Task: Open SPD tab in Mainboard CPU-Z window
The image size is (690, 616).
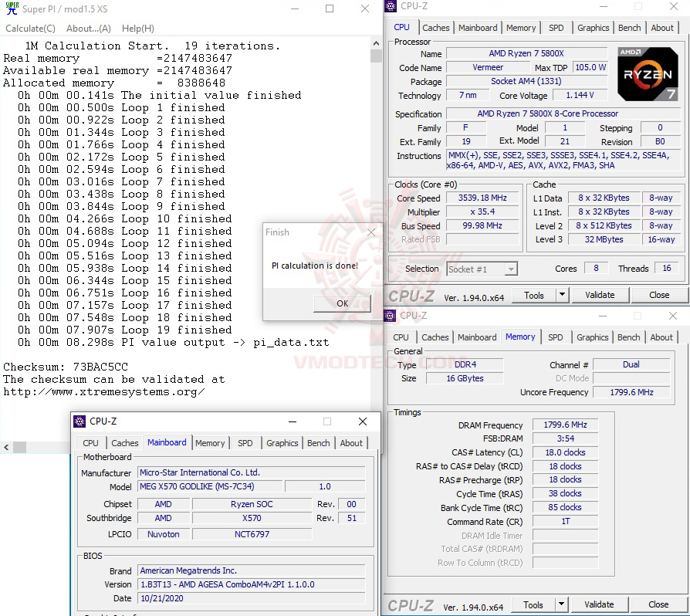Action: [x=245, y=443]
